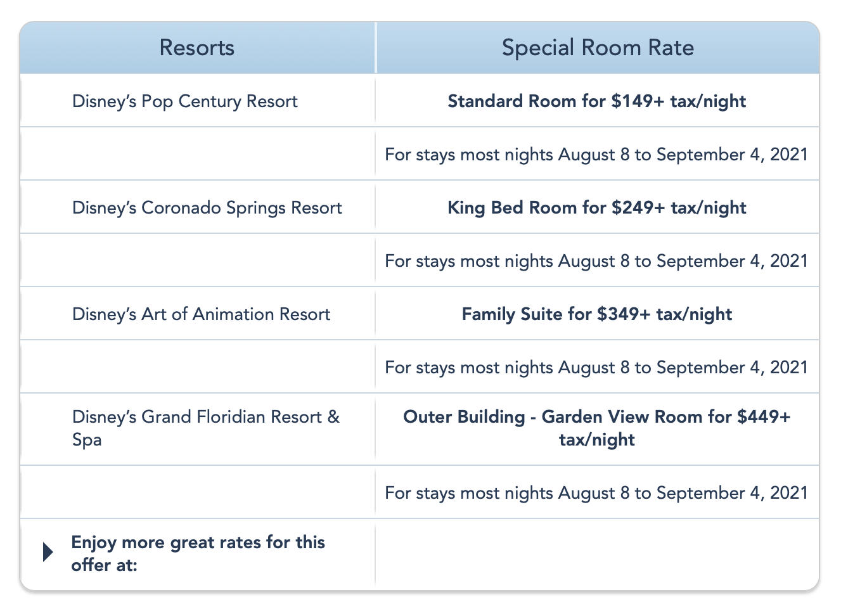Select the Resorts column header
This screenshot has width=867, height=616.
coord(197,48)
